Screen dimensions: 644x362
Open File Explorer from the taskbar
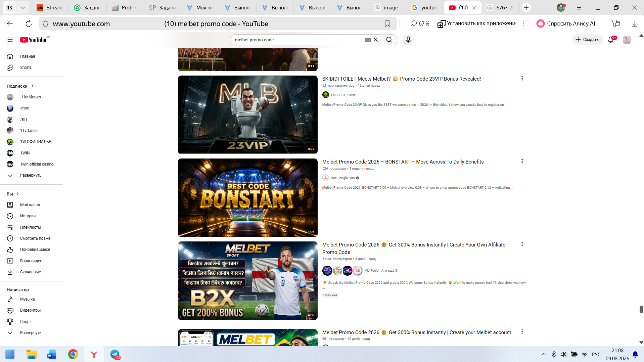(x=31, y=354)
